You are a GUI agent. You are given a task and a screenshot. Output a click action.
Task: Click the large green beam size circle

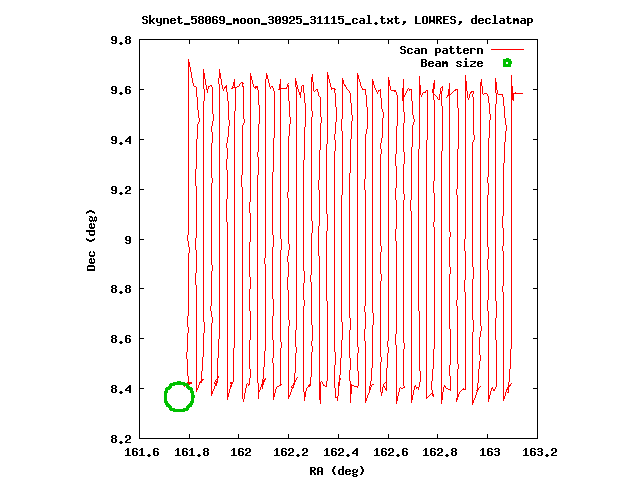pyautogui.click(x=179, y=396)
